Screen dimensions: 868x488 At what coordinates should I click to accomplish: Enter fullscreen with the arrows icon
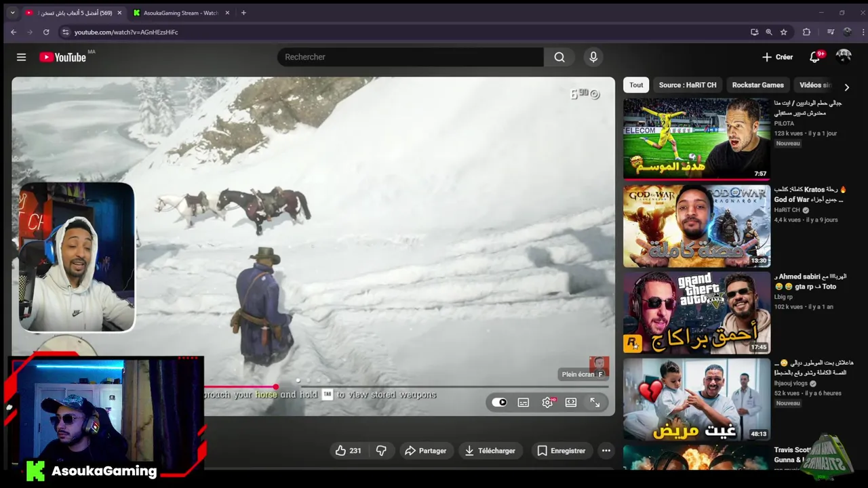[595, 402]
